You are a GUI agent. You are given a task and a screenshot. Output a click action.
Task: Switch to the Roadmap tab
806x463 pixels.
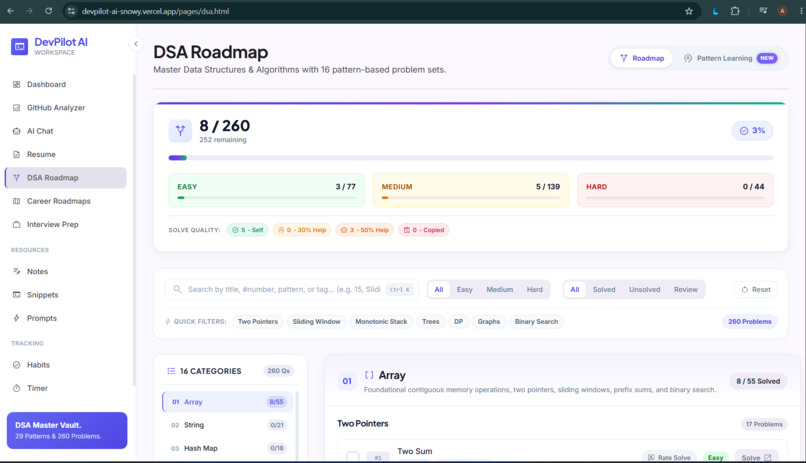[x=642, y=58]
